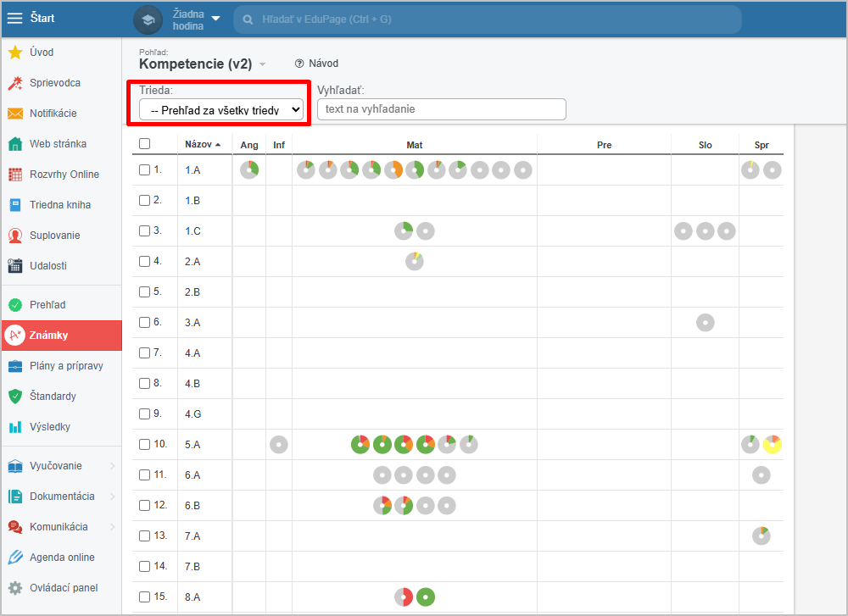Image resolution: width=848 pixels, height=616 pixels.
Task: Open Suplovanie from the sidebar icon
Action: pyautogui.click(x=15, y=236)
